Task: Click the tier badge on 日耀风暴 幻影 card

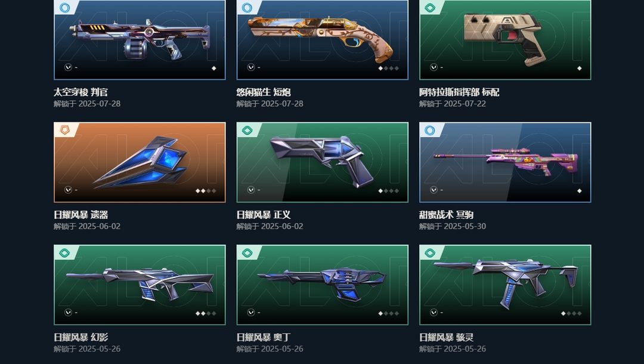Action: coord(64,252)
